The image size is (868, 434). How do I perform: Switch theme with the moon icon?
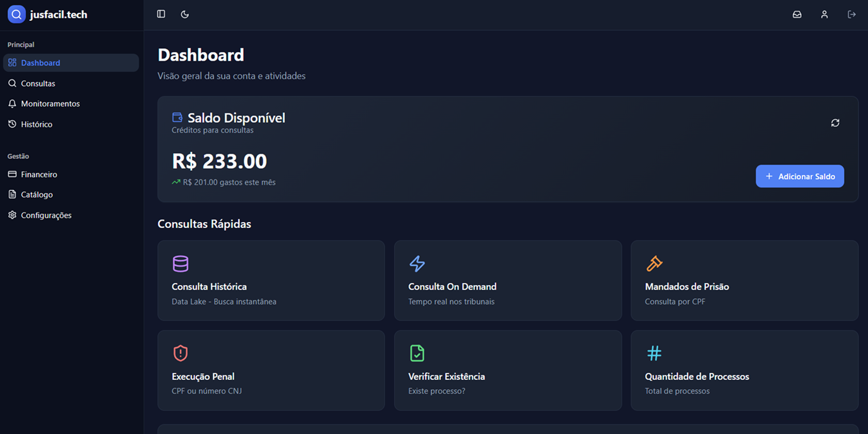185,14
